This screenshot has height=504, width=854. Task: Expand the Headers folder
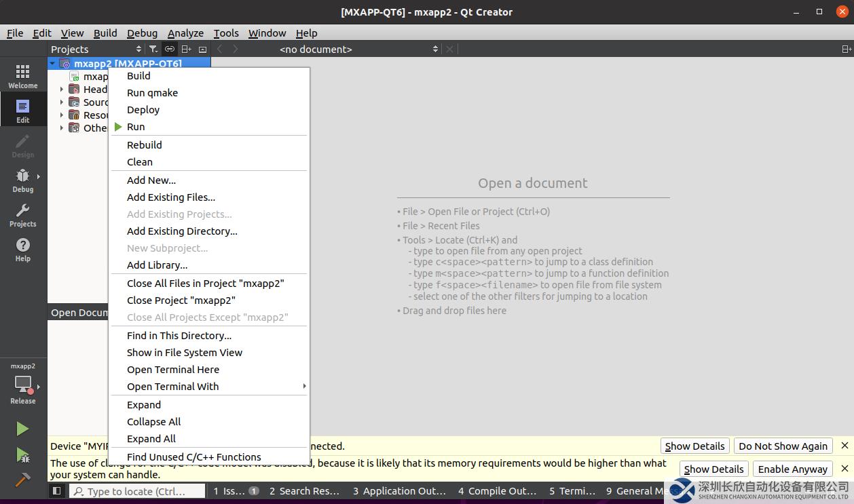pyautogui.click(x=61, y=90)
